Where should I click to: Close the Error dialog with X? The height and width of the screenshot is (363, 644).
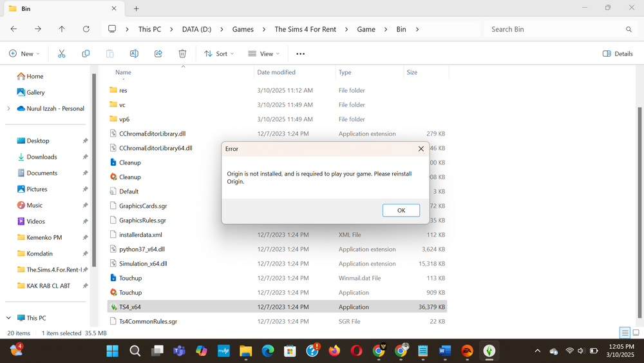[x=421, y=149]
